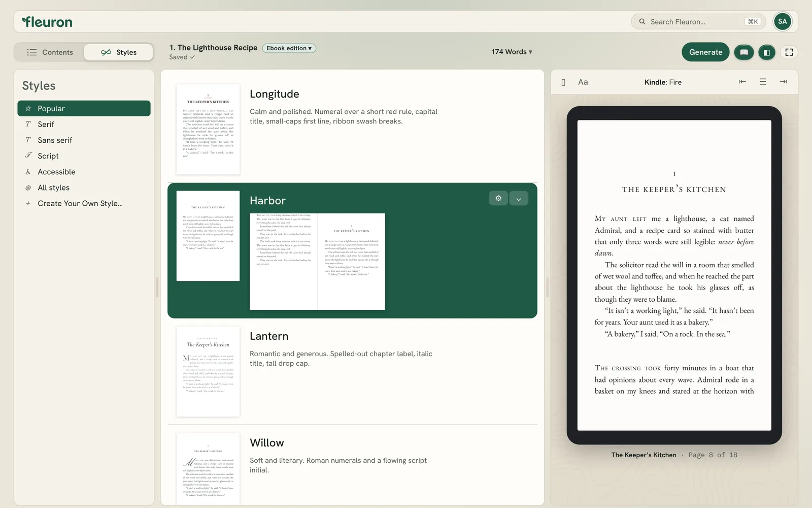Click the device orientation icon in preview
Viewport: 812px width, 508px height.
coord(563,82)
